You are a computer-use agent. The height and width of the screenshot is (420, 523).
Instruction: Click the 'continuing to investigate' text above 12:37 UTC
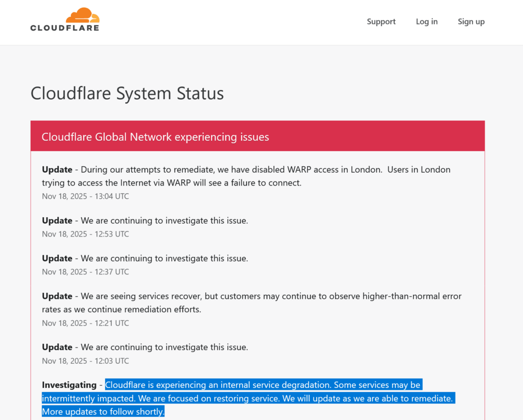(x=164, y=259)
